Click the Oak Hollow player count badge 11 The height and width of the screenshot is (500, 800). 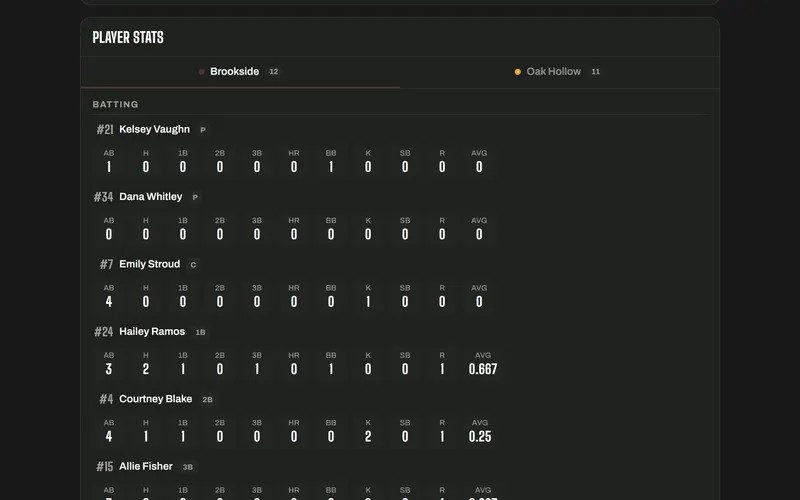pyautogui.click(x=595, y=72)
